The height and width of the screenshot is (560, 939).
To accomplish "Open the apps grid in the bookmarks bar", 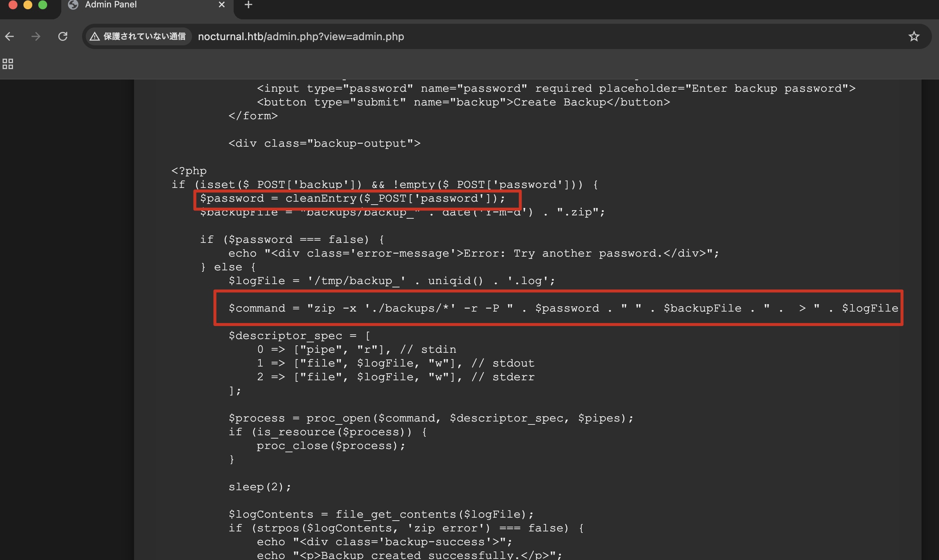I will click(8, 64).
